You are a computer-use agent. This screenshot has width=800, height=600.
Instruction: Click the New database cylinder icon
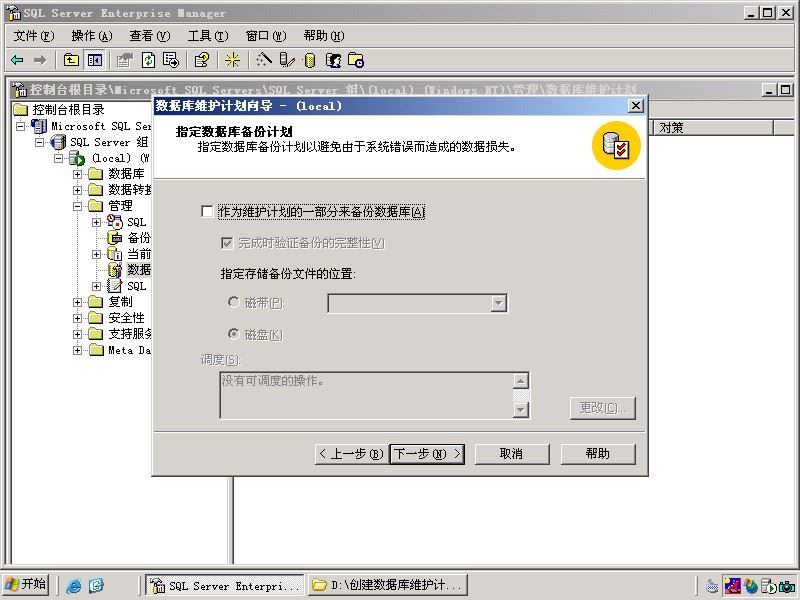click(310, 60)
